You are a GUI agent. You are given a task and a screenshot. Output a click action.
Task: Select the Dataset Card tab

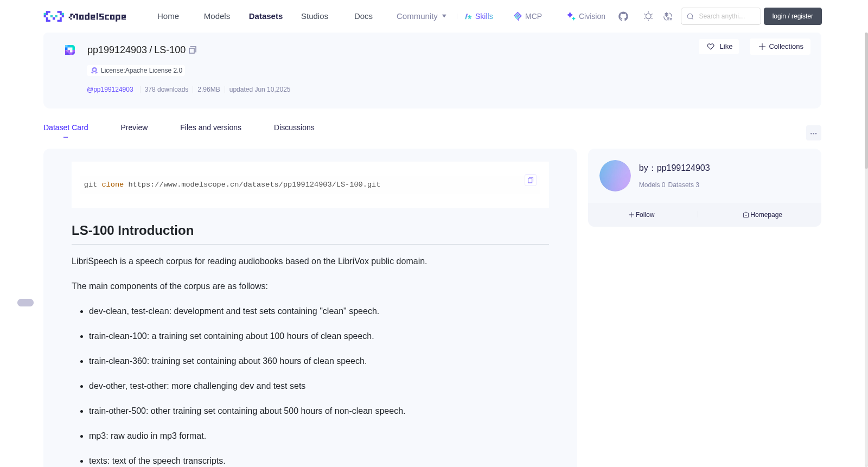66,127
